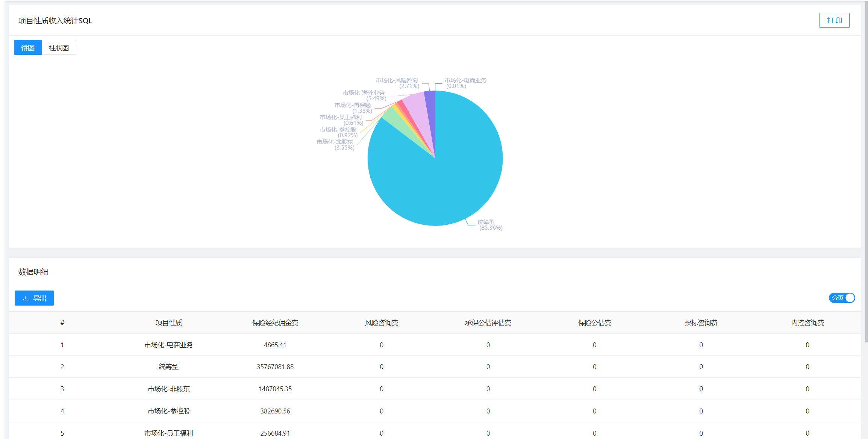
Task: Select the 饼图 pie chart tab
Action: coord(28,48)
